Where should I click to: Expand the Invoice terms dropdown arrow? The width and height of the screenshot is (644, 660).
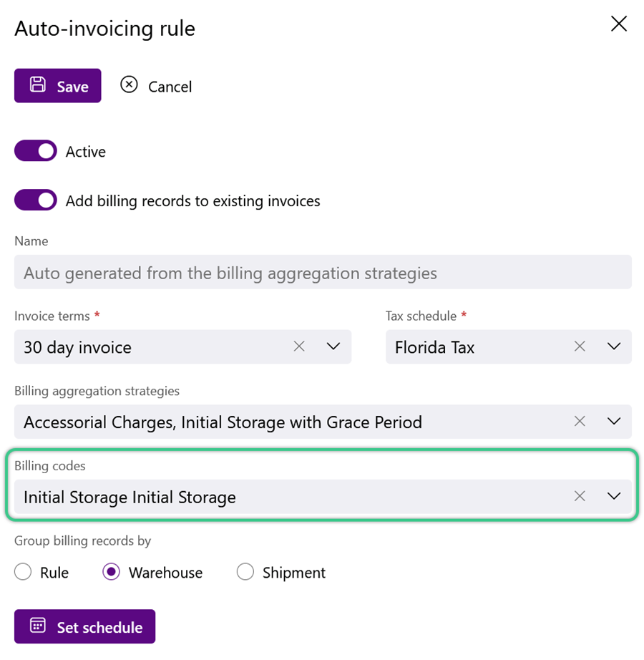click(x=333, y=346)
